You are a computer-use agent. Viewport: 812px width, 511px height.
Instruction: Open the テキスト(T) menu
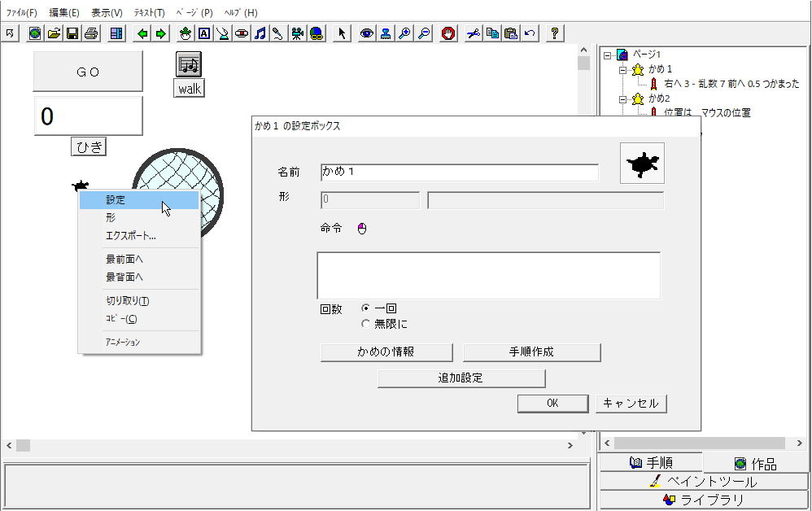click(149, 12)
